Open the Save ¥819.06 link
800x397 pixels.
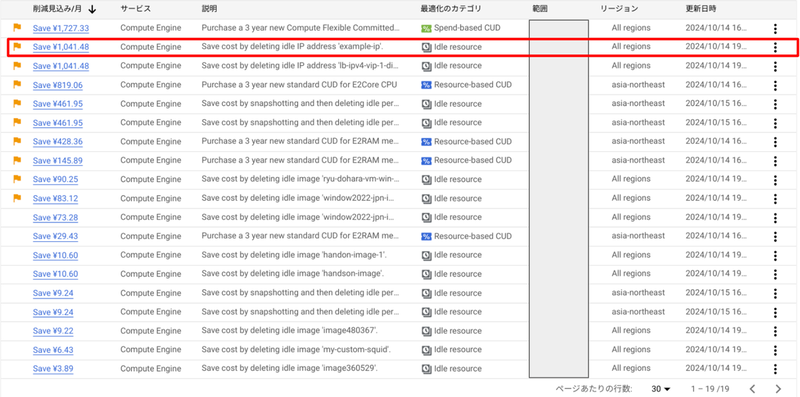pos(58,85)
